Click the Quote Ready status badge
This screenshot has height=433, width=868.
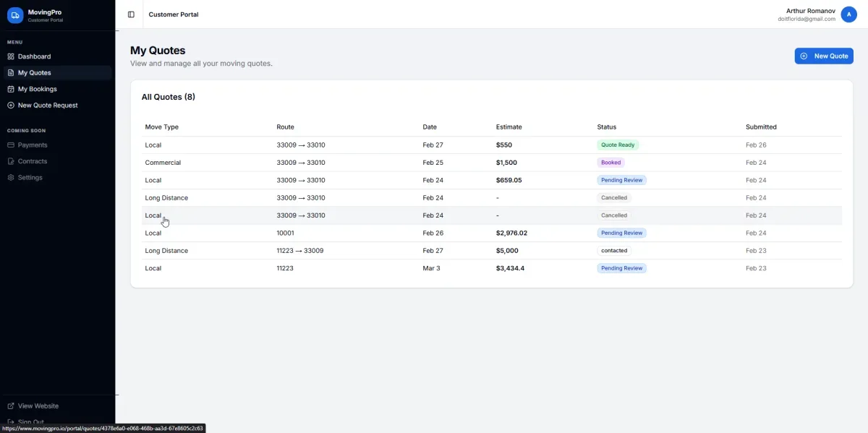point(618,145)
